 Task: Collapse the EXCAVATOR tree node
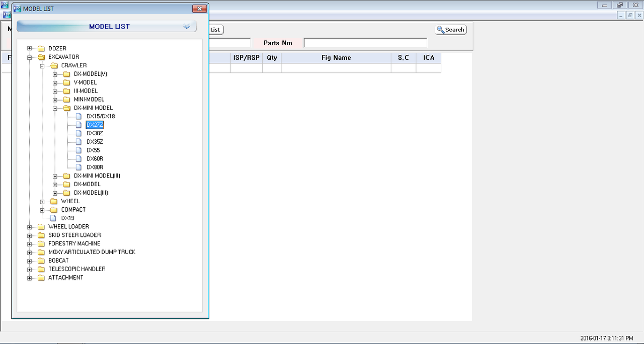click(29, 57)
